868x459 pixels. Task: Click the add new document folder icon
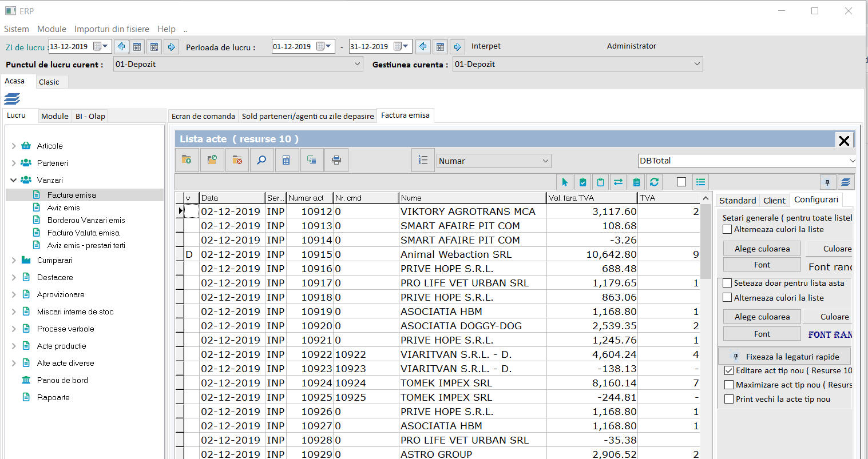click(x=187, y=161)
